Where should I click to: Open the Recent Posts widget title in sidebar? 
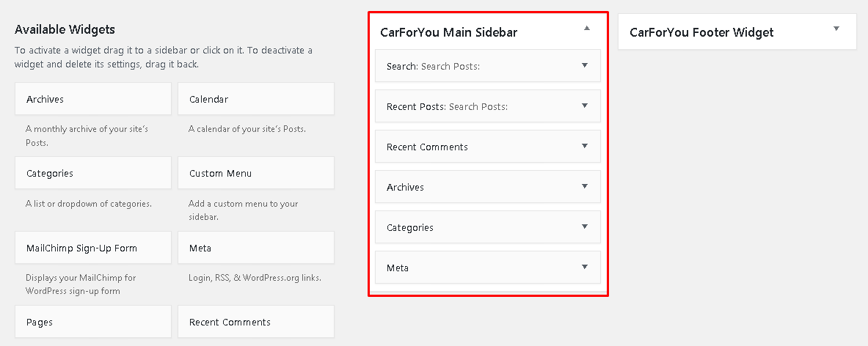(416, 106)
